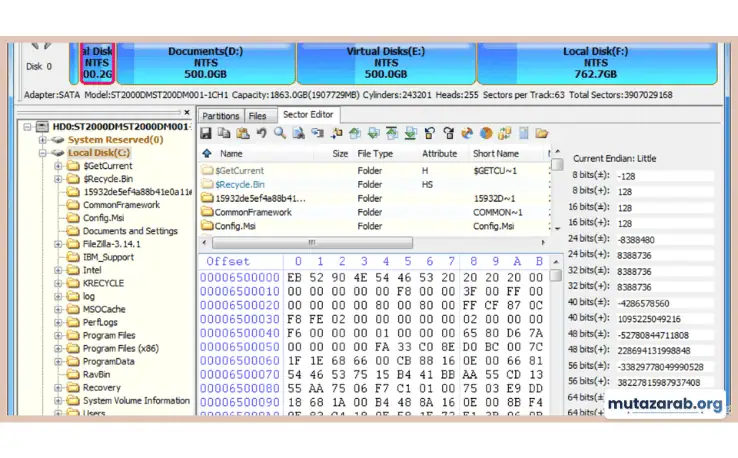
Task: Click the jump-to-offset icon with yellow box
Action: [x=336, y=133]
